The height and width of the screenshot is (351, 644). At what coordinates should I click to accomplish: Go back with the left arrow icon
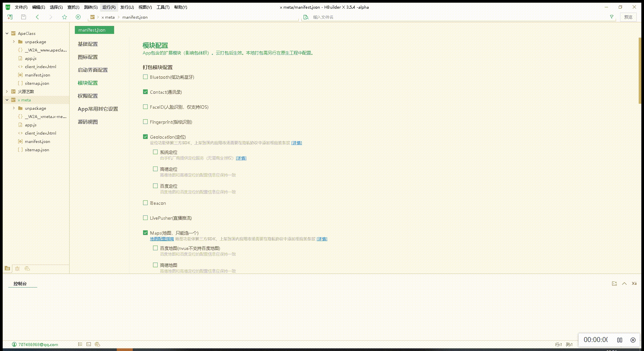click(37, 17)
